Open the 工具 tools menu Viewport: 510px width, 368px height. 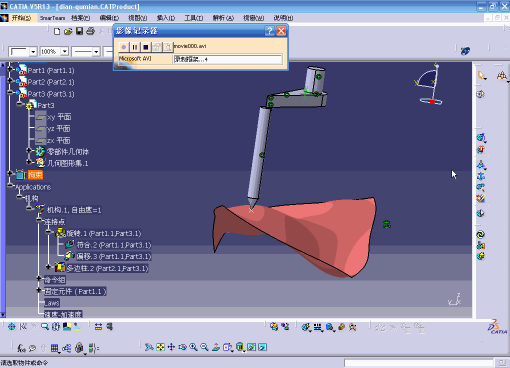click(194, 18)
